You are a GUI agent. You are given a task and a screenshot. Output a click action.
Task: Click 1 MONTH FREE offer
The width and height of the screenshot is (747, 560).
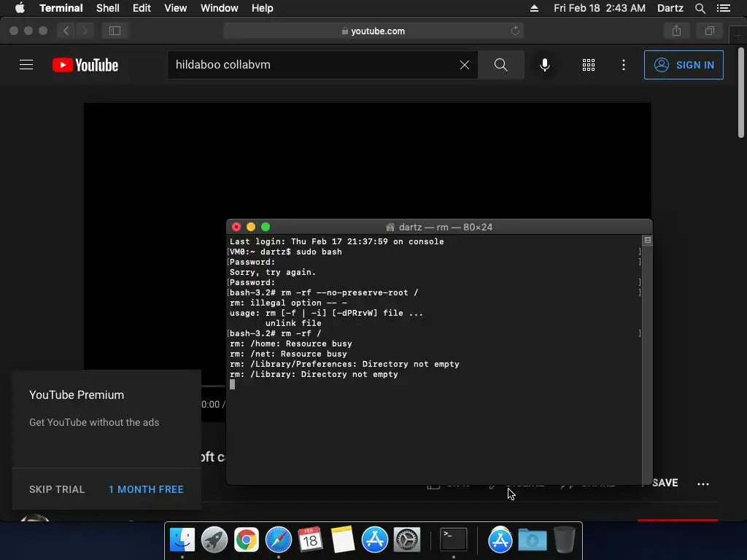click(x=146, y=489)
